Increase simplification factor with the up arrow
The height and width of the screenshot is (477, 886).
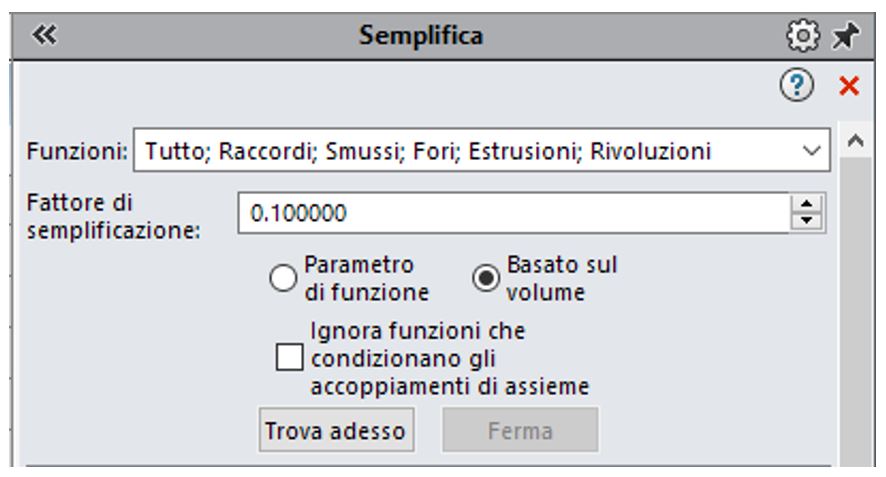point(807,204)
